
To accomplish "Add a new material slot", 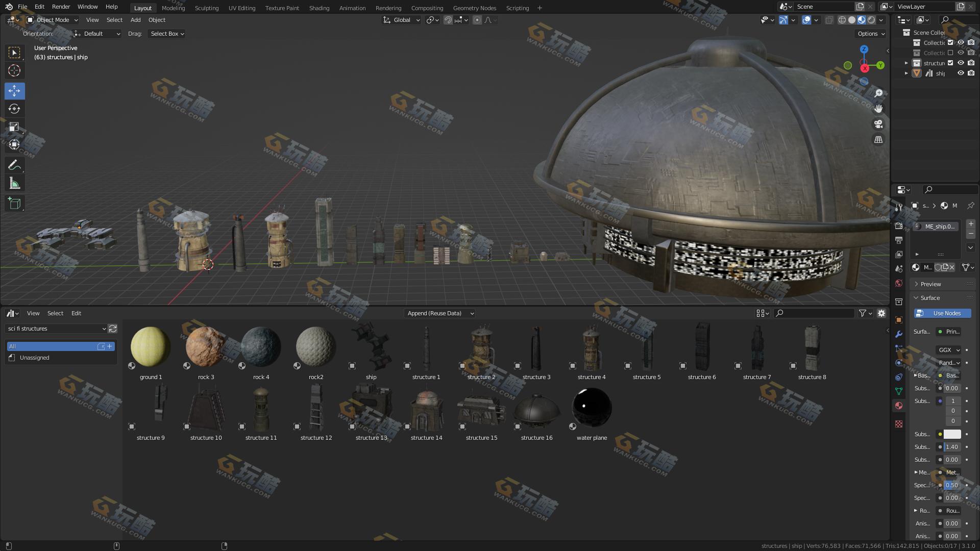I will (x=970, y=224).
